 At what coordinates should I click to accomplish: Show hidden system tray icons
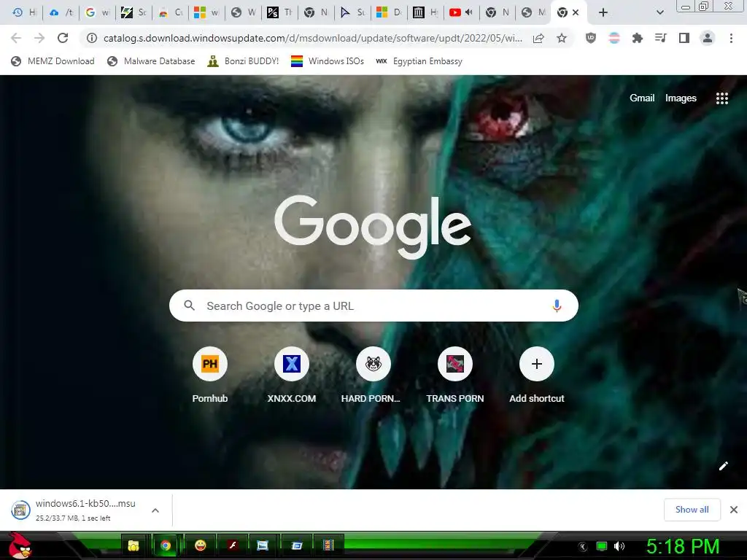tap(582, 547)
